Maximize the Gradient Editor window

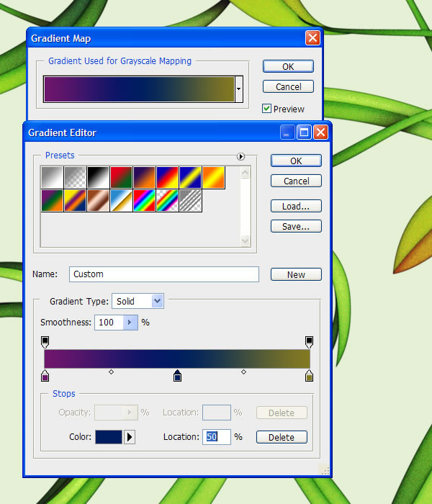pyautogui.click(x=304, y=132)
